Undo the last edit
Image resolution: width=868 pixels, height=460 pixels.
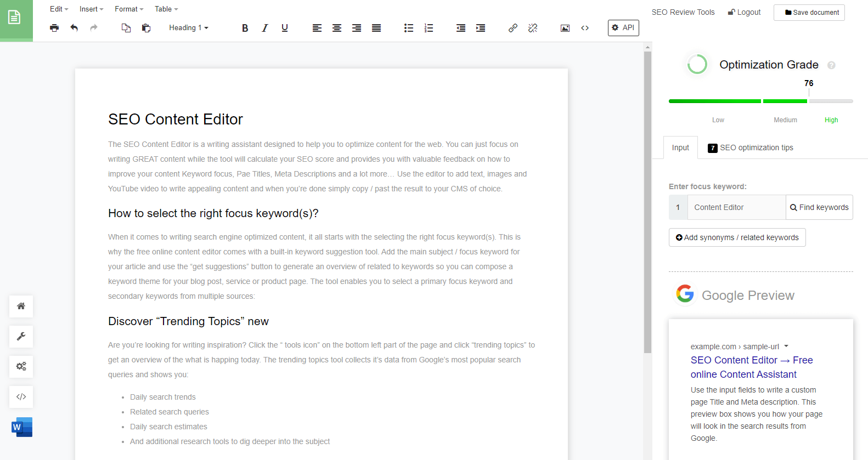coord(74,28)
